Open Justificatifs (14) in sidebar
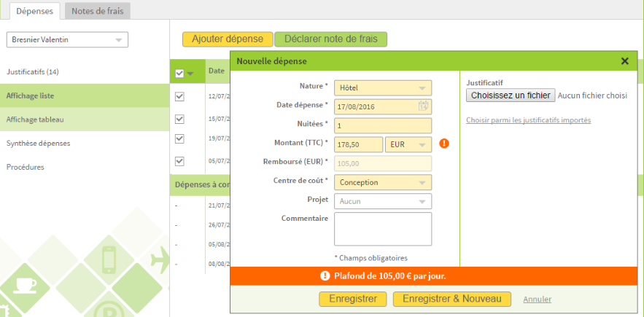 click(33, 72)
